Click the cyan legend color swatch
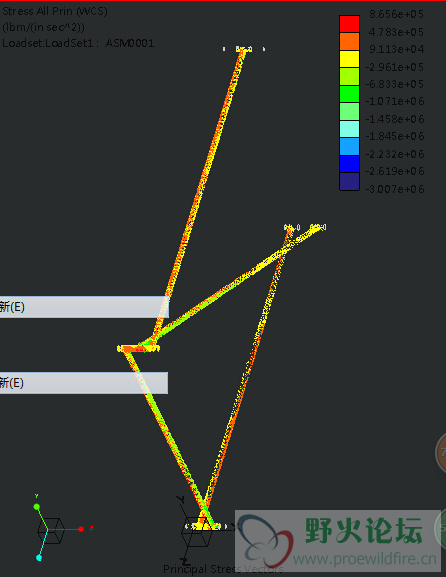This screenshot has height=577, width=446. tap(349, 129)
